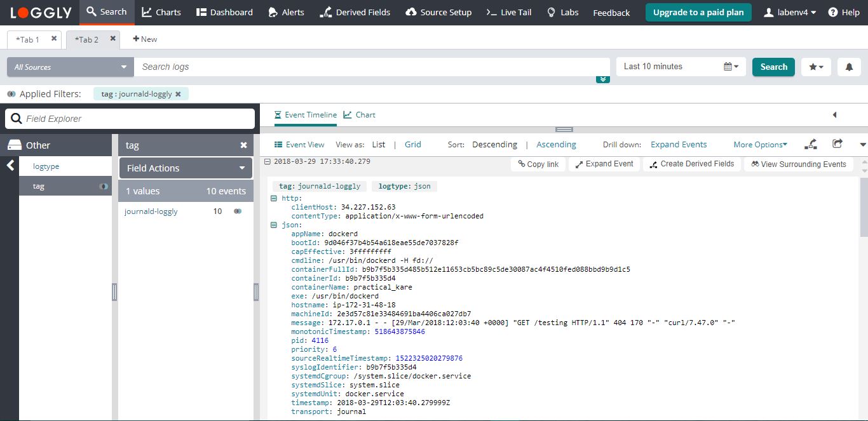Switch to Tab 1
Screen dimensions: 868x421
tap(27, 39)
